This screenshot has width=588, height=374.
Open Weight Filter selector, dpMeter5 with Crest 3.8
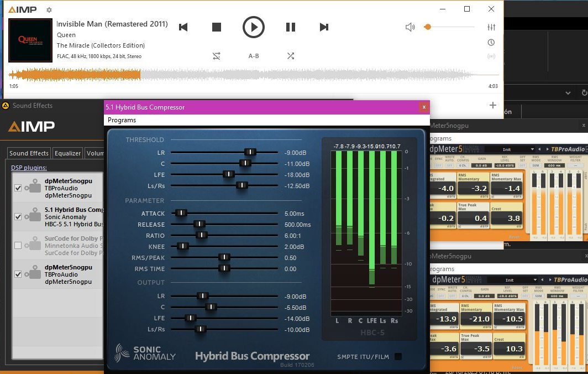[575, 165]
